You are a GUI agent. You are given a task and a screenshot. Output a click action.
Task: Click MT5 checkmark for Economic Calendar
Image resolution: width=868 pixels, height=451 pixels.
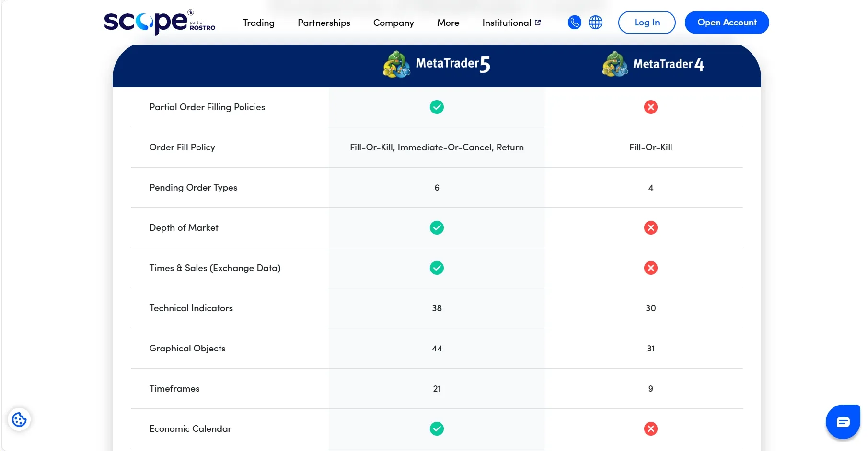coord(437,429)
